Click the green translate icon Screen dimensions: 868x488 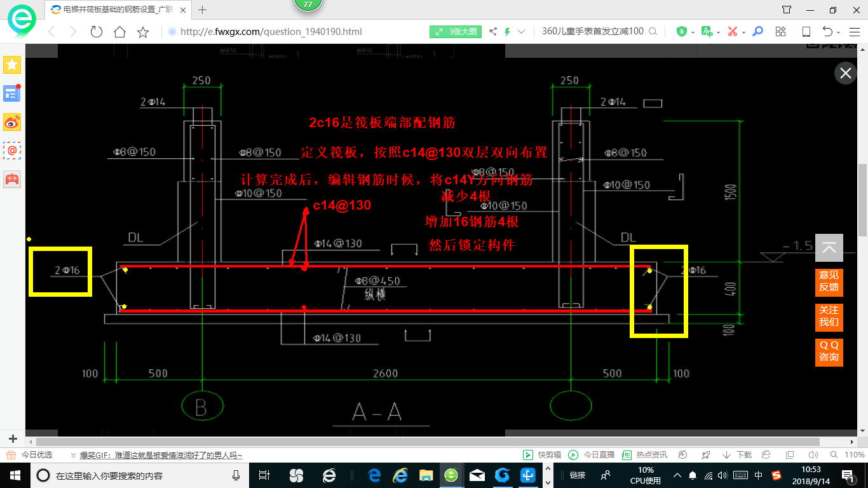click(707, 32)
